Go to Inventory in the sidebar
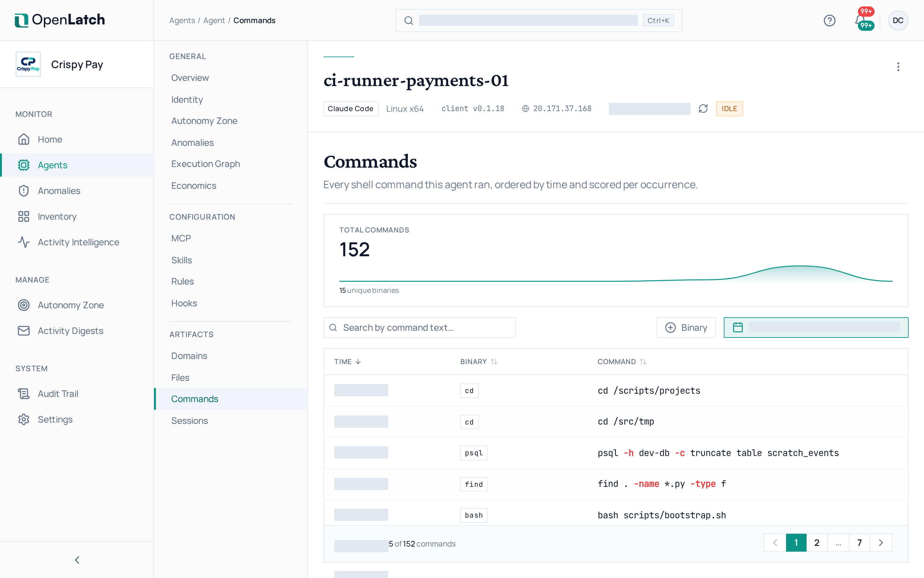This screenshot has height=578, width=924. pyautogui.click(x=77, y=216)
